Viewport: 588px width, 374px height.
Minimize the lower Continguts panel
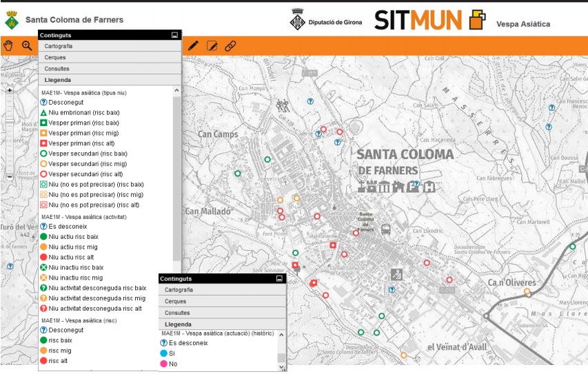[279, 279]
